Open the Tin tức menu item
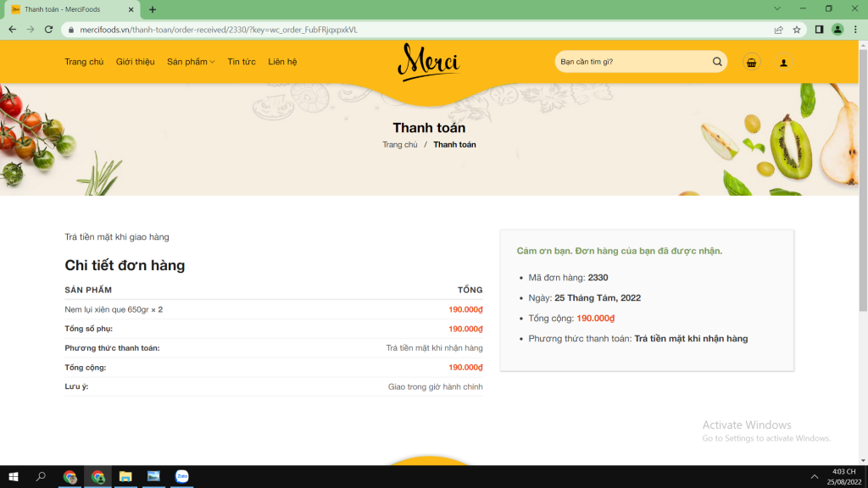 point(242,62)
